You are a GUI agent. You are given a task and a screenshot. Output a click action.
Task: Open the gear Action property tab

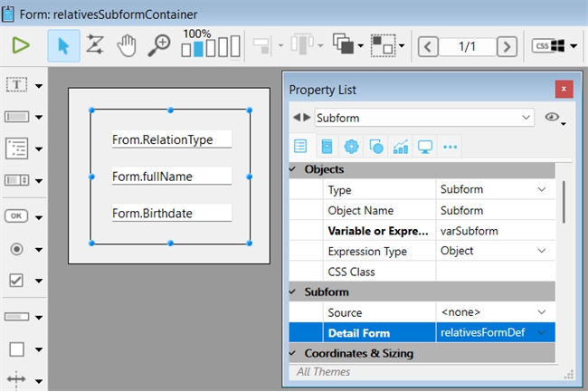(x=351, y=147)
